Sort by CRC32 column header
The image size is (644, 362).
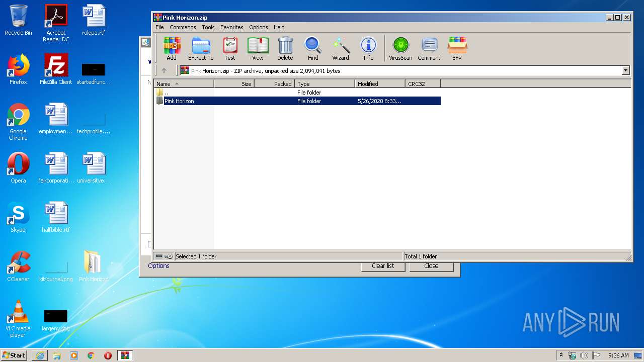[423, 84]
